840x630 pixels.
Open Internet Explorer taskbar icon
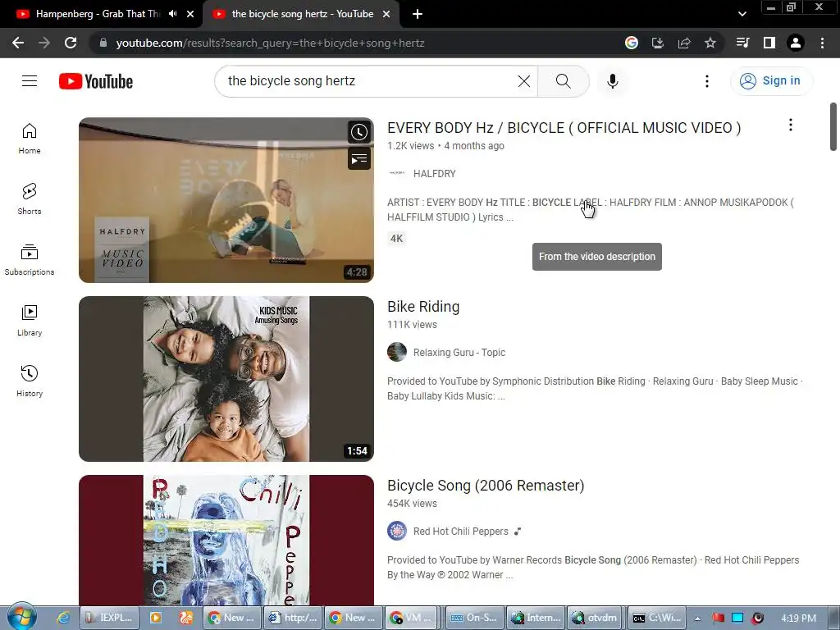coord(63,618)
